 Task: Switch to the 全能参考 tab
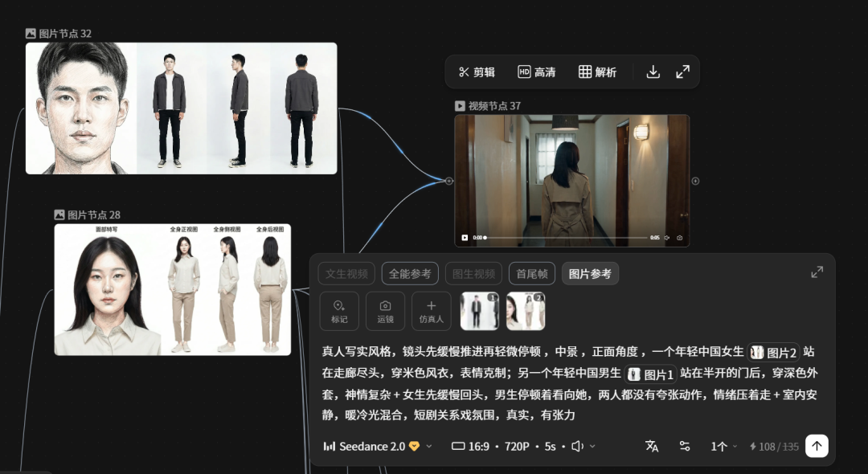(411, 273)
